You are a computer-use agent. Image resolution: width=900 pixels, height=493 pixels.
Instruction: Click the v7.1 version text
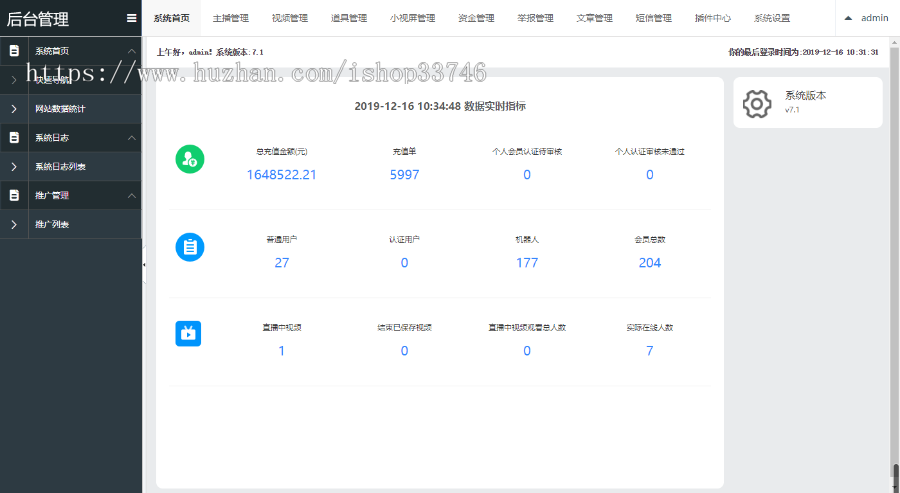792,110
